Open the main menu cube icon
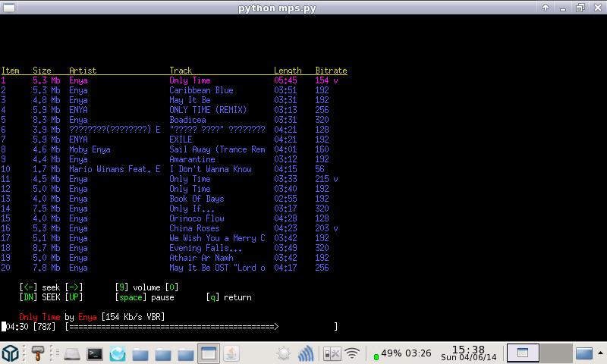Viewport: 607px width, 364px height. pyautogui.click(x=11, y=353)
